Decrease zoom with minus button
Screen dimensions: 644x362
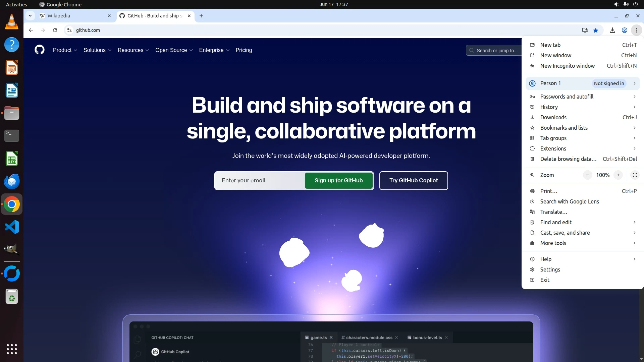tap(587, 175)
